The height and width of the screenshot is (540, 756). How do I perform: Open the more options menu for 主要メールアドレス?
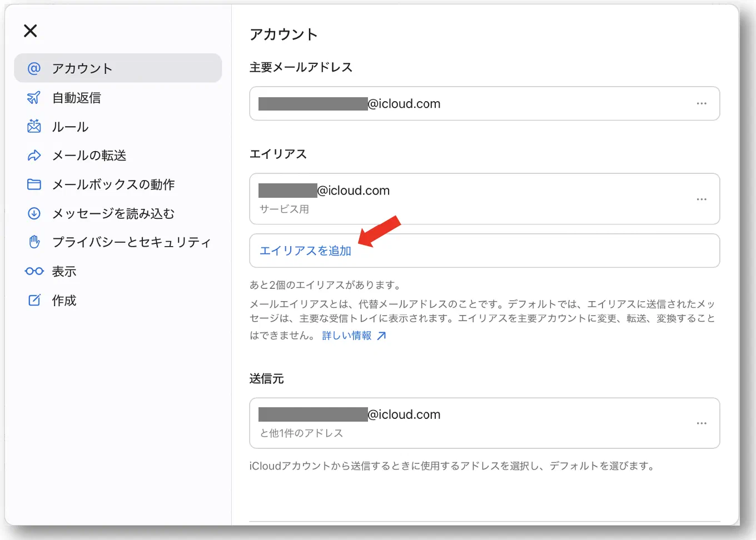pyautogui.click(x=702, y=103)
